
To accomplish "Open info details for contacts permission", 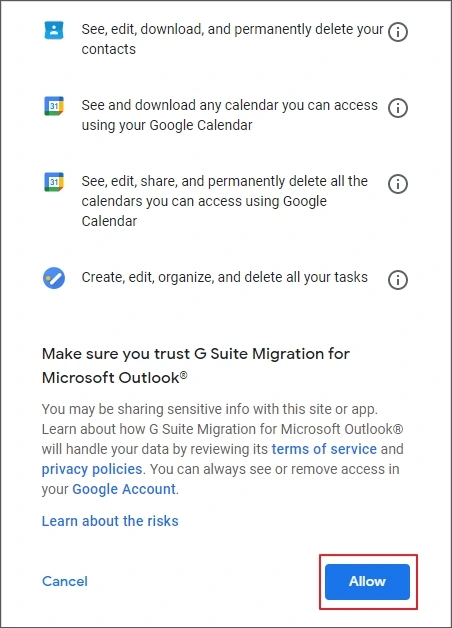I will tap(398, 32).
